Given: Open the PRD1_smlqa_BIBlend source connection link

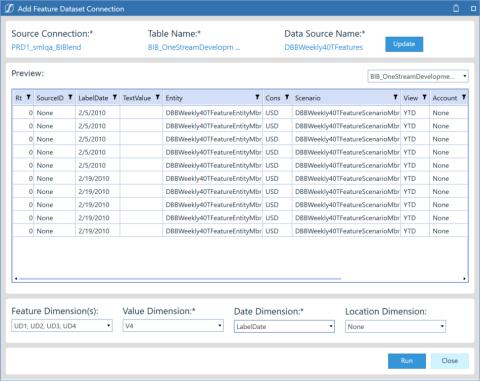Looking at the screenshot, I should tap(46, 47).
